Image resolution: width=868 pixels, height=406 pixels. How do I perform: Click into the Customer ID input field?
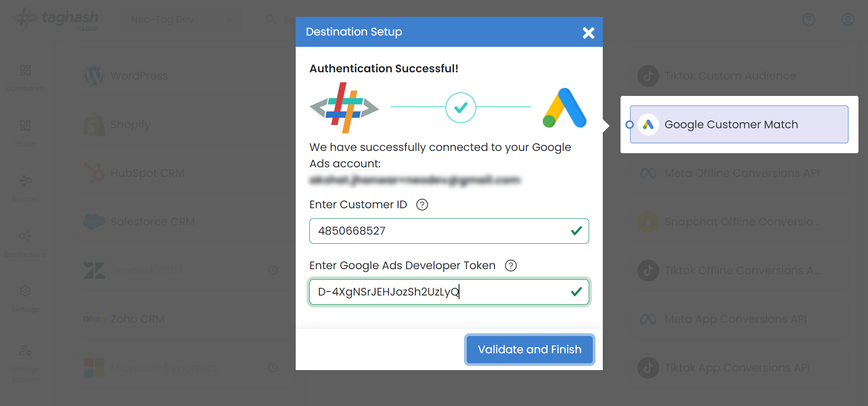tap(449, 231)
